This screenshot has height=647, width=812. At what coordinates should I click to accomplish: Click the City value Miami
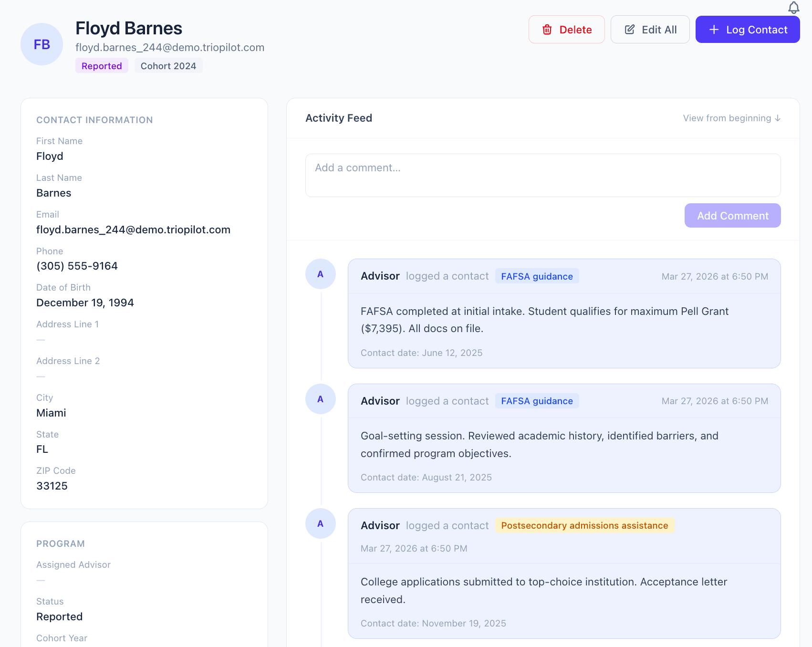coord(51,413)
